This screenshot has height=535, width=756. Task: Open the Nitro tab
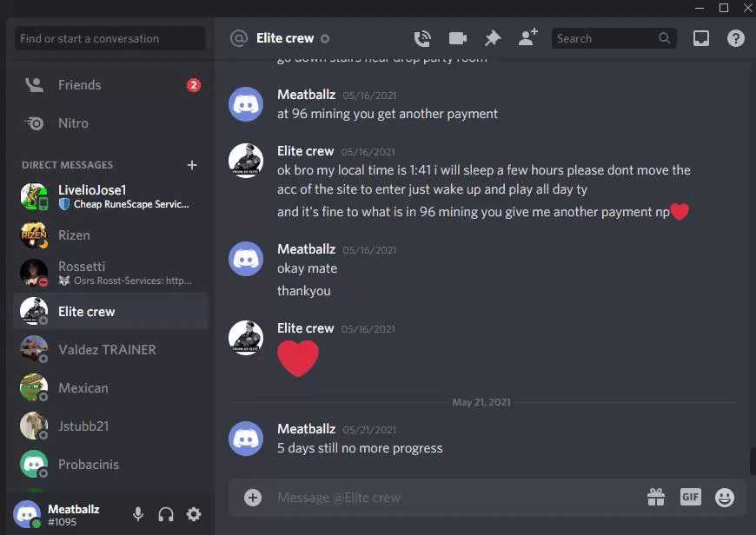[x=110, y=123]
